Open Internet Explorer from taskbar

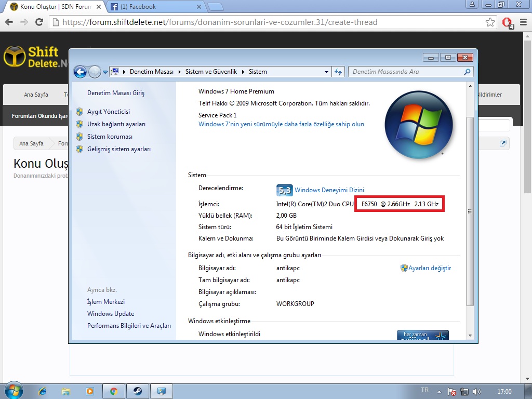43,391
